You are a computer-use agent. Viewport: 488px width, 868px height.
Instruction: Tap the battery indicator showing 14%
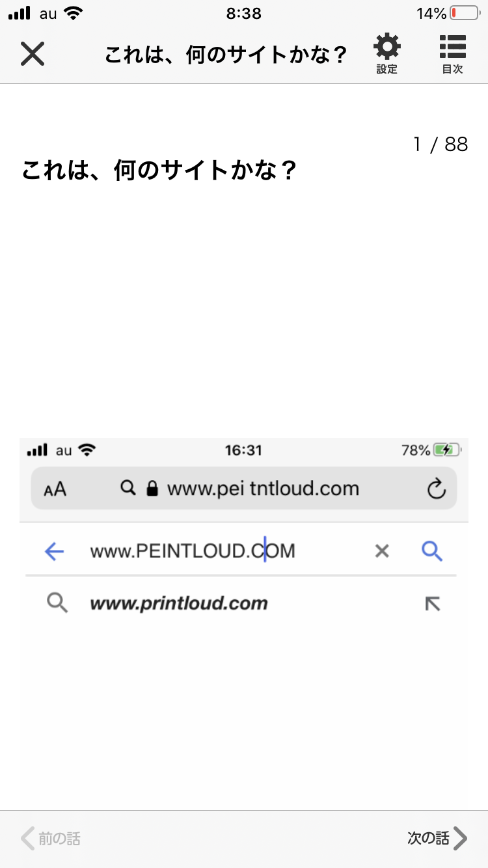448,14
